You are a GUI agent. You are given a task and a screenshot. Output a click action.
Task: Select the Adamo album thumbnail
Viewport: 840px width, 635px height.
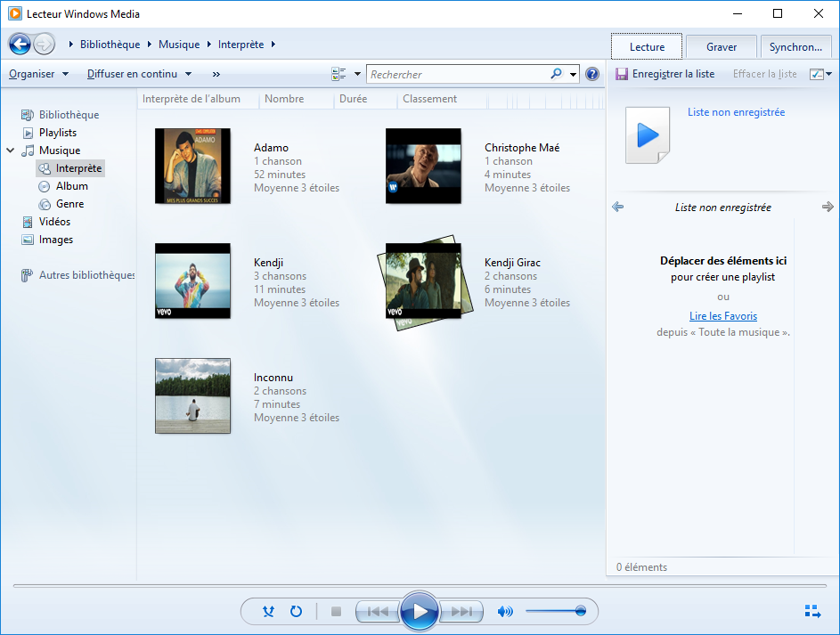point(193,166)
